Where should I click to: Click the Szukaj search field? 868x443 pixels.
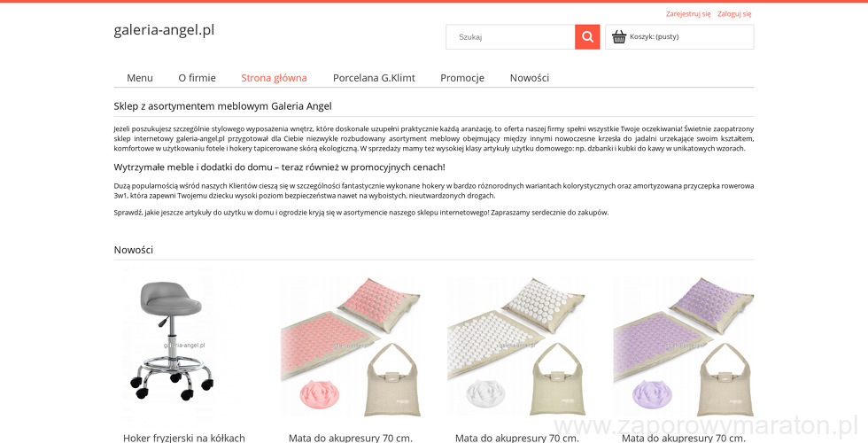pos(510,37)
